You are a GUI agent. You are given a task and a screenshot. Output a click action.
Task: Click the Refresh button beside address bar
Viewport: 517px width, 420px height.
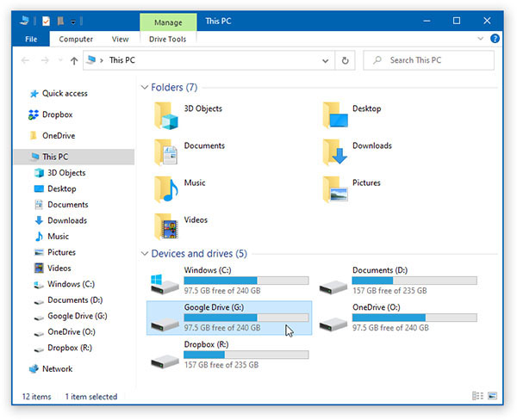coord(345,60)
